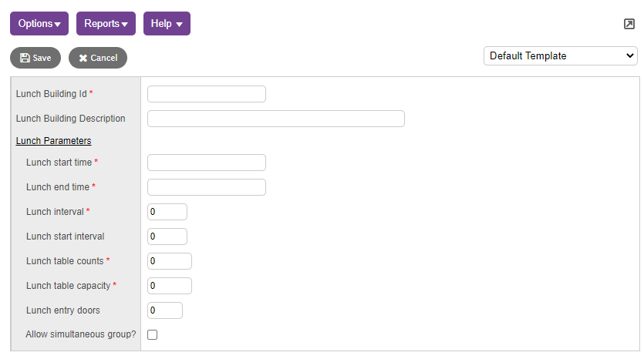Toggle Allow simultaneous group checkbox
Viewport: 644px width, 359px height.
pyautogui.click(x=153, y=335)
